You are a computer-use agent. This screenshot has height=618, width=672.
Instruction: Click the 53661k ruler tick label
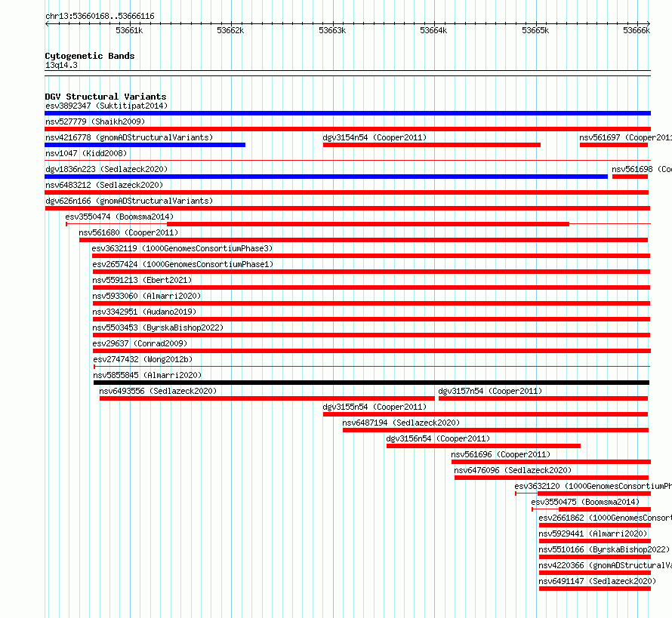click(x=129, y=30)
